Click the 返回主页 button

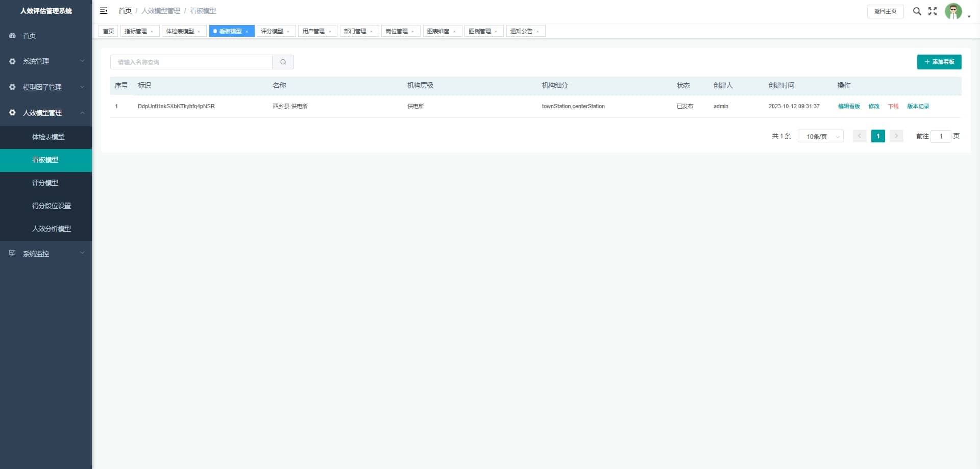[x=885, y=11]
